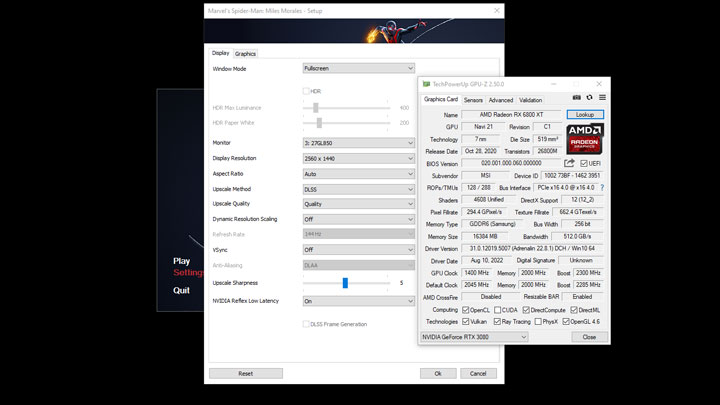Image resolution: width=720 pixels, height=405 pixels.
Task: Click the HDR Paper White slider handle
Action: [319, 123]
